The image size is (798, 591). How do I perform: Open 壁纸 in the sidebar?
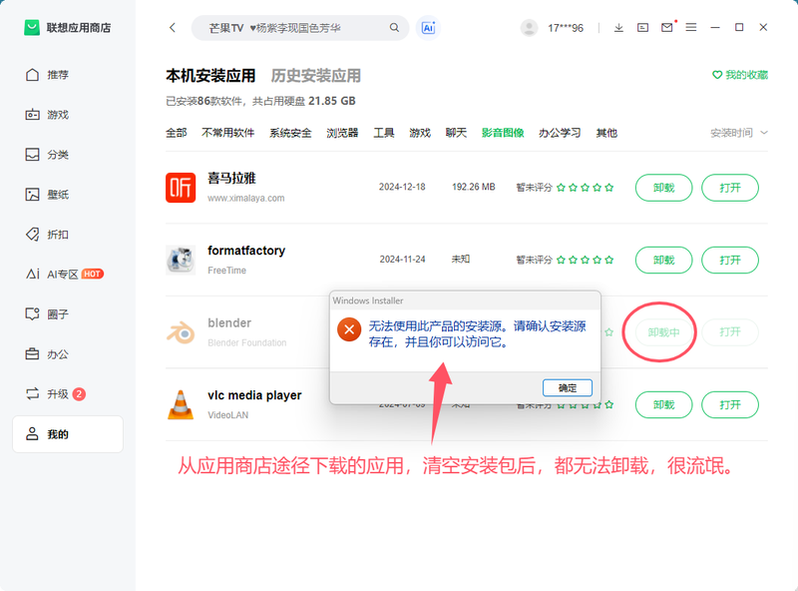click(47, 194)
